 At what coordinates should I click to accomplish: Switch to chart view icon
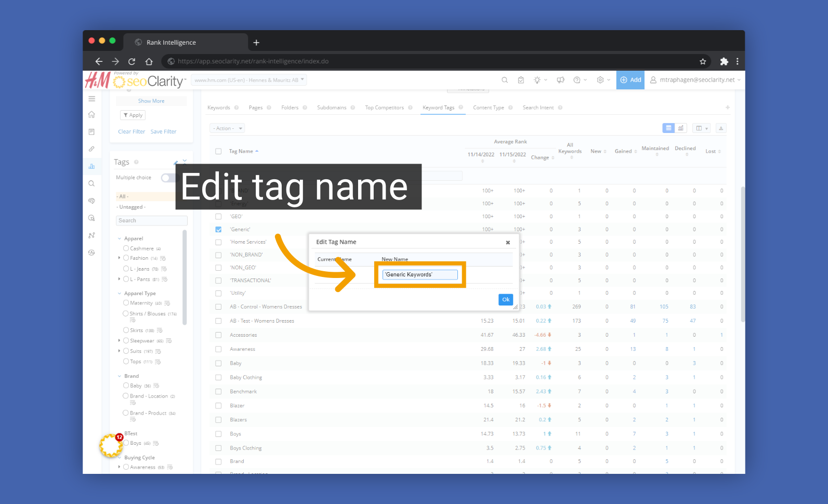[681, 128]
